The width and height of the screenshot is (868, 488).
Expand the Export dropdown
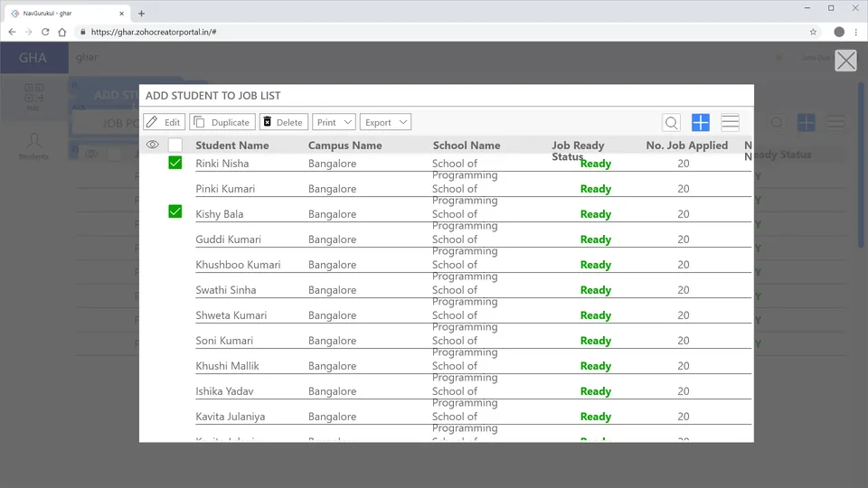pos(385,122)
